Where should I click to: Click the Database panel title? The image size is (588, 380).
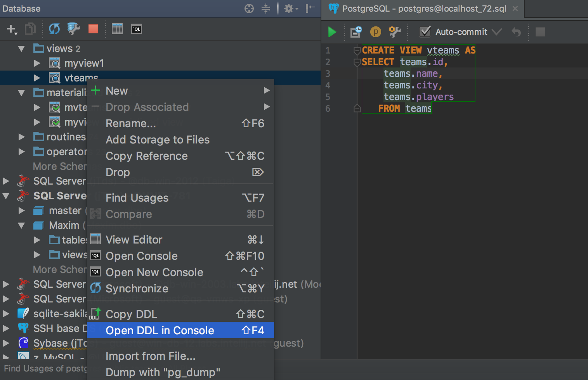(21, 9)
